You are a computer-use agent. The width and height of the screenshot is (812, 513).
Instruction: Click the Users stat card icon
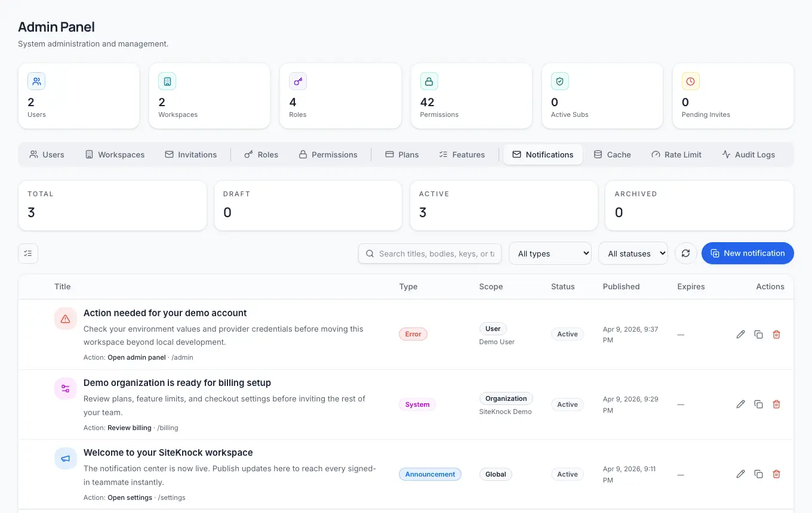(36, 81)
